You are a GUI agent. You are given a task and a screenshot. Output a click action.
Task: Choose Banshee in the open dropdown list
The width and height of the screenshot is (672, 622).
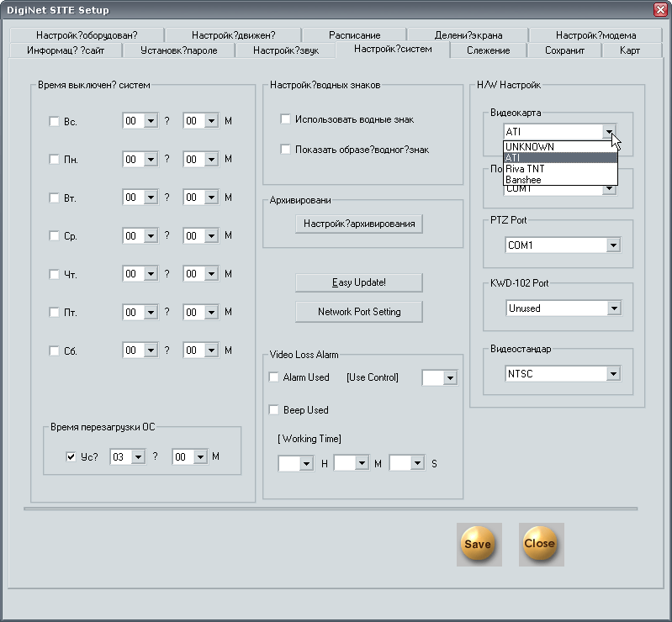pos(523,180)
